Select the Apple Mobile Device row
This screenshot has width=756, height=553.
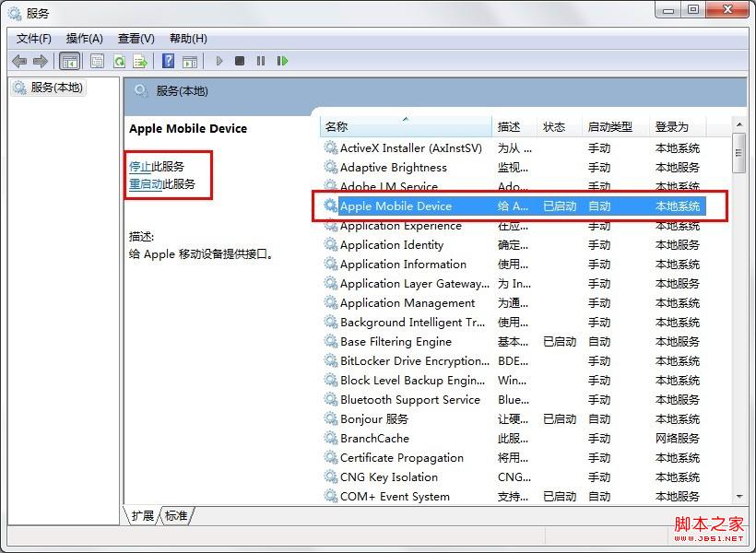(x=513, y=206)
